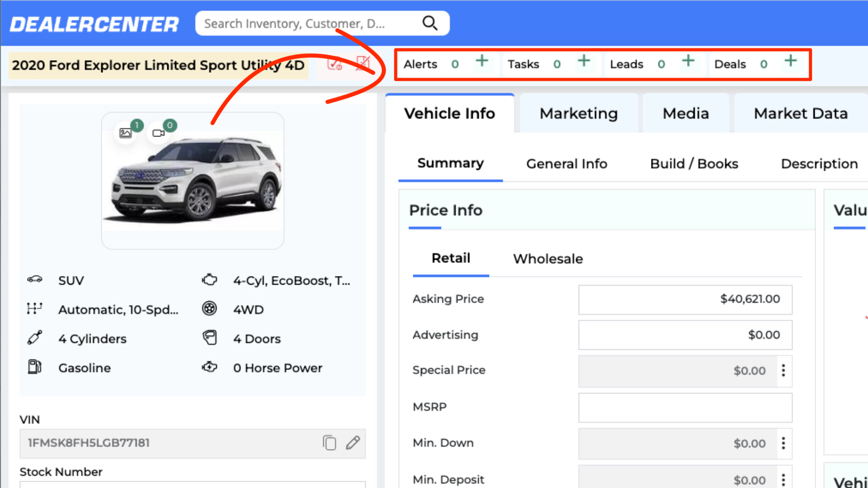The image size is (868, 488).
Task: Open the Market Data tab
Action: point(801,113)
